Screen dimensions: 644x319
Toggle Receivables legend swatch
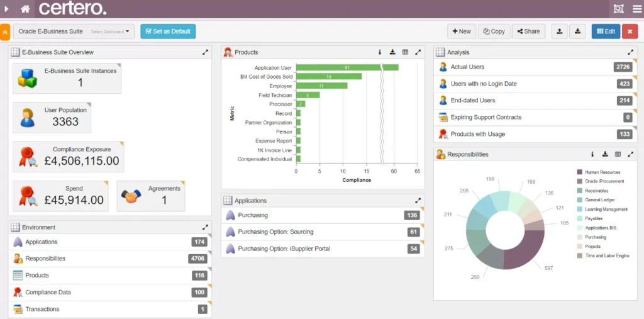tap(579, 191)
